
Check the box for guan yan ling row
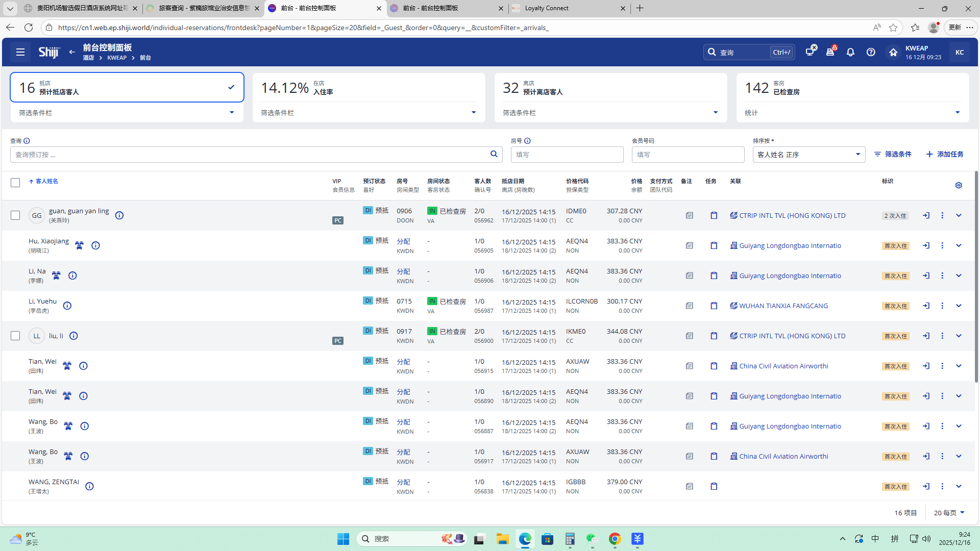point(15,215)
